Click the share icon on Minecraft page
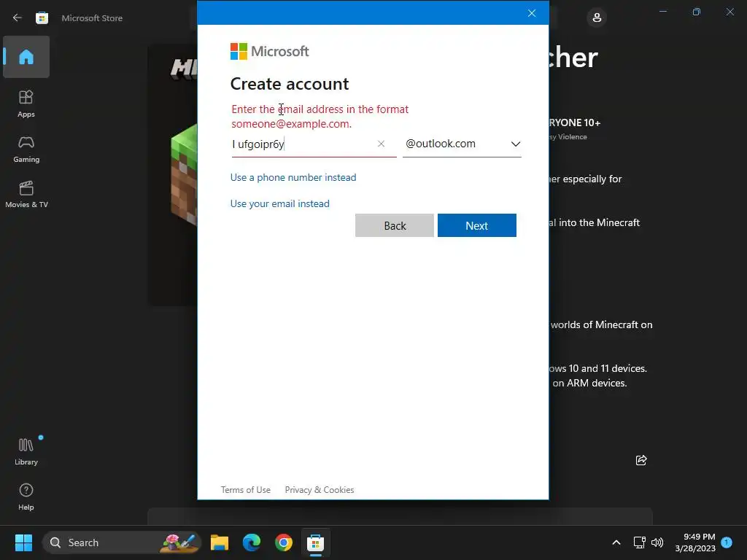This screenshot has width=747, height=560. pyautogui.click(x=641, y=460)
